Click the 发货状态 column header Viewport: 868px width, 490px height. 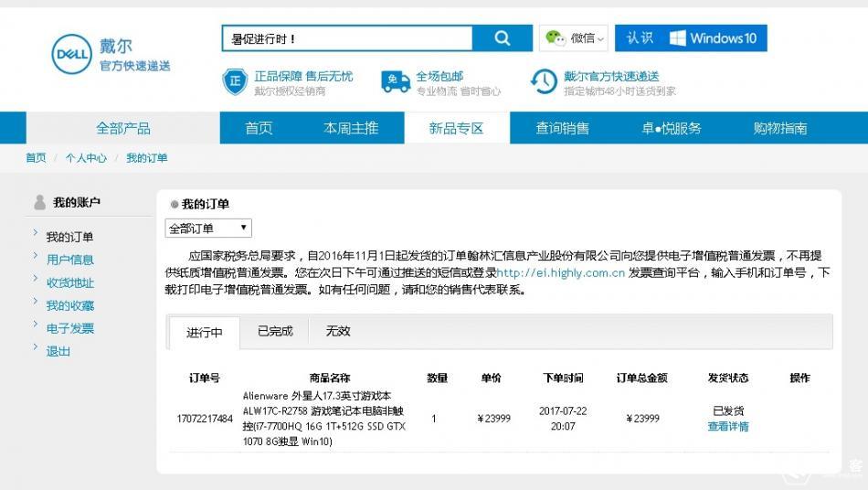point(728,378)
